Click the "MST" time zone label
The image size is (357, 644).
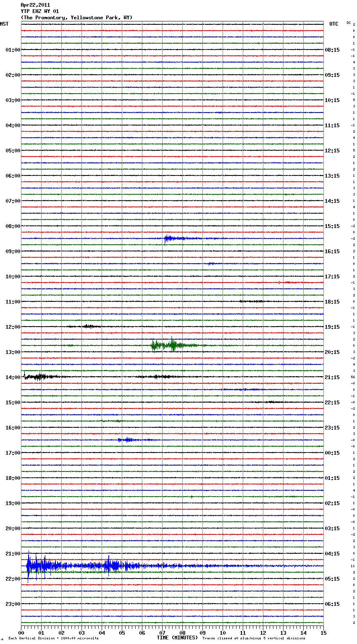4,24
